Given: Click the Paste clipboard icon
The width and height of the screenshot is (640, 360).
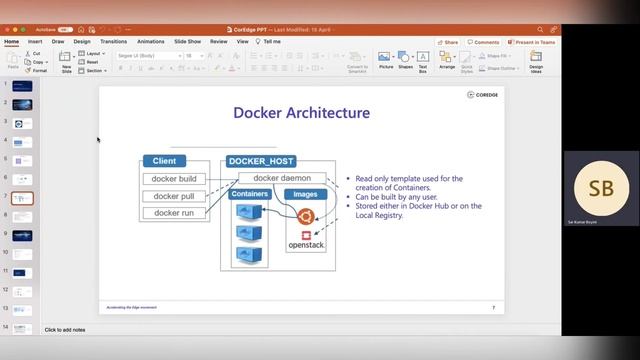Looking at the screenshot, I should click(x=13, y=58).
